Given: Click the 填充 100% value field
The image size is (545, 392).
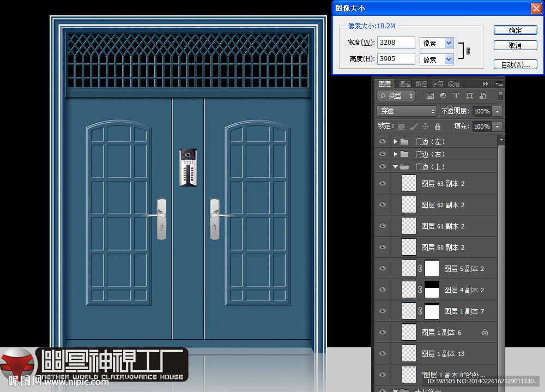Looking at the screenshot, I should click(x=482, y=126).
